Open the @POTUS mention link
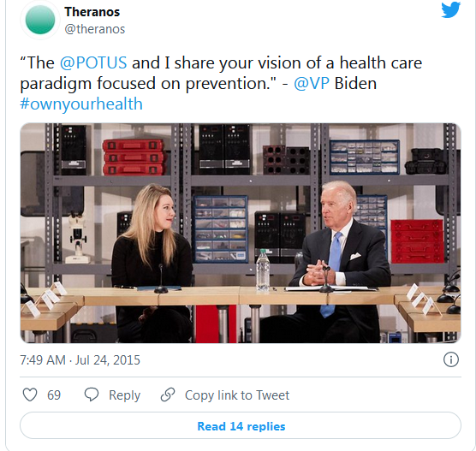476x451 pixels. tap(93, 62)
